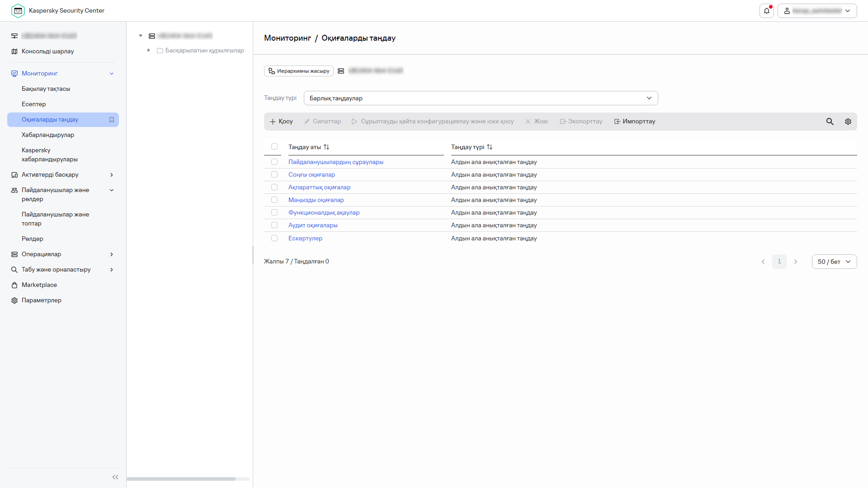
Task: Open the Маңызды оқиғалар selection link
Action: [316, 200]
